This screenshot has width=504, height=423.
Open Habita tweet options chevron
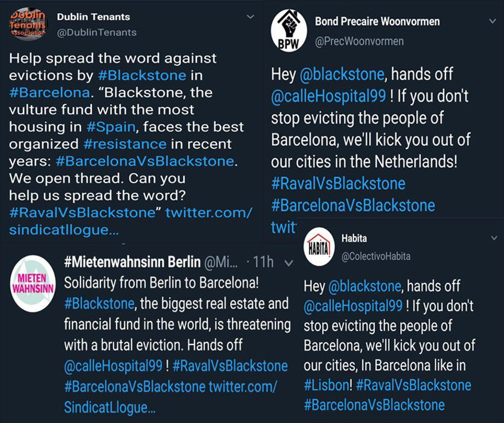pyautogui.click(x=493, y=237)
